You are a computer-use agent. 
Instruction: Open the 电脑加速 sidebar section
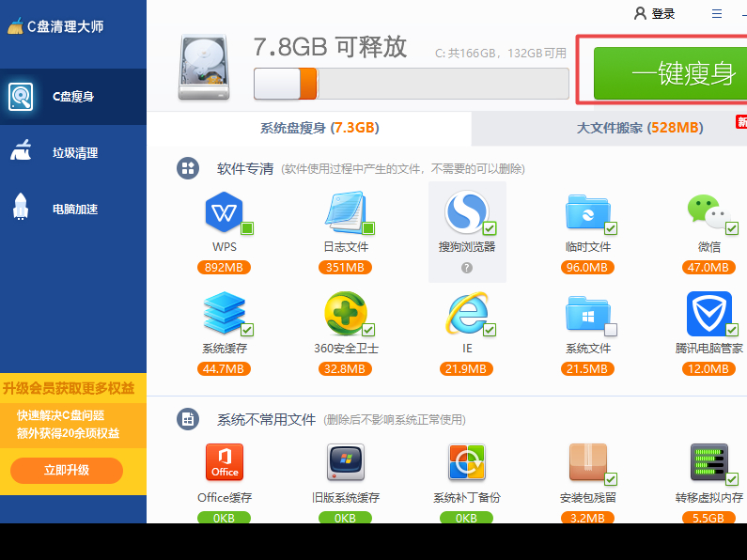click(73, 209)
